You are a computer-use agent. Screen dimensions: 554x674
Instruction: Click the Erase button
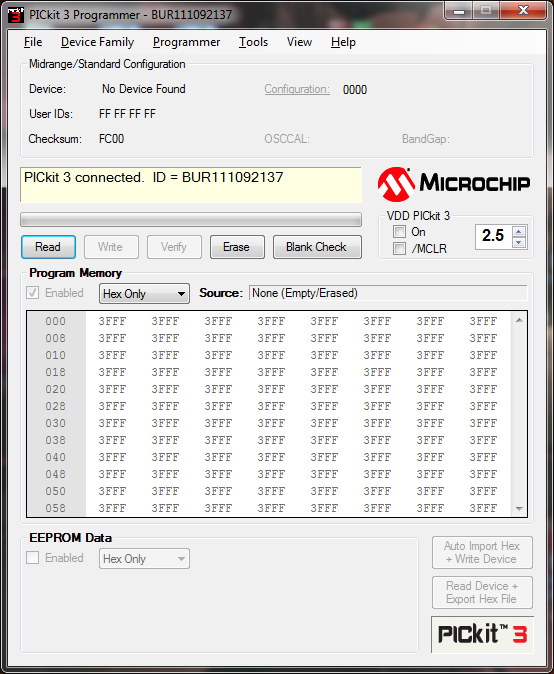click(x=237, y=247)
